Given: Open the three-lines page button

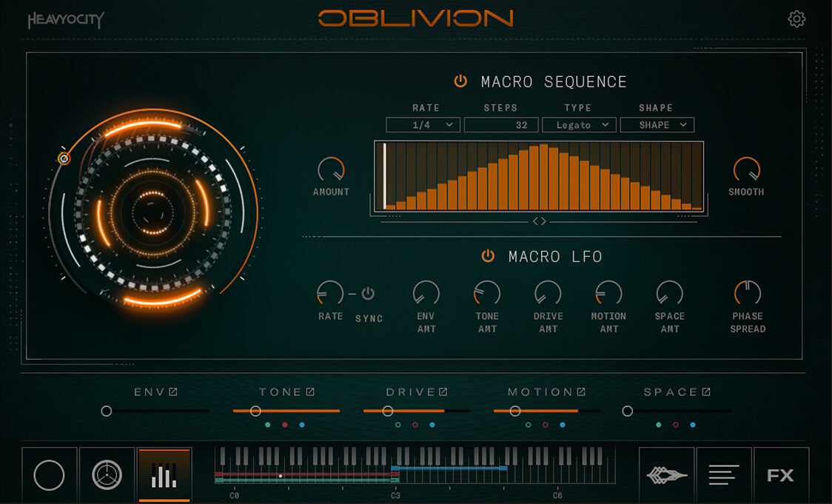Looking at the screenshot, I should (724, 475).
